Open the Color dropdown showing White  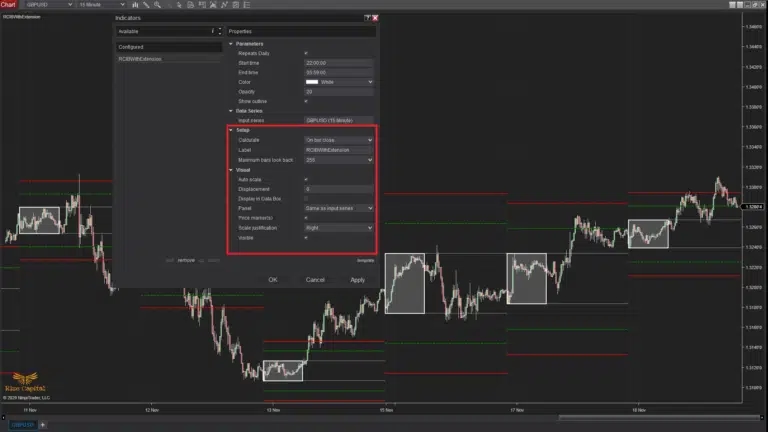[x=339, y=82]
